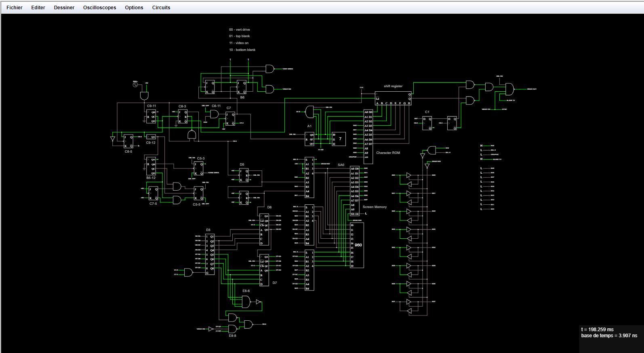Click the 't = 198.259 ms' readout

tap(598, 330)
